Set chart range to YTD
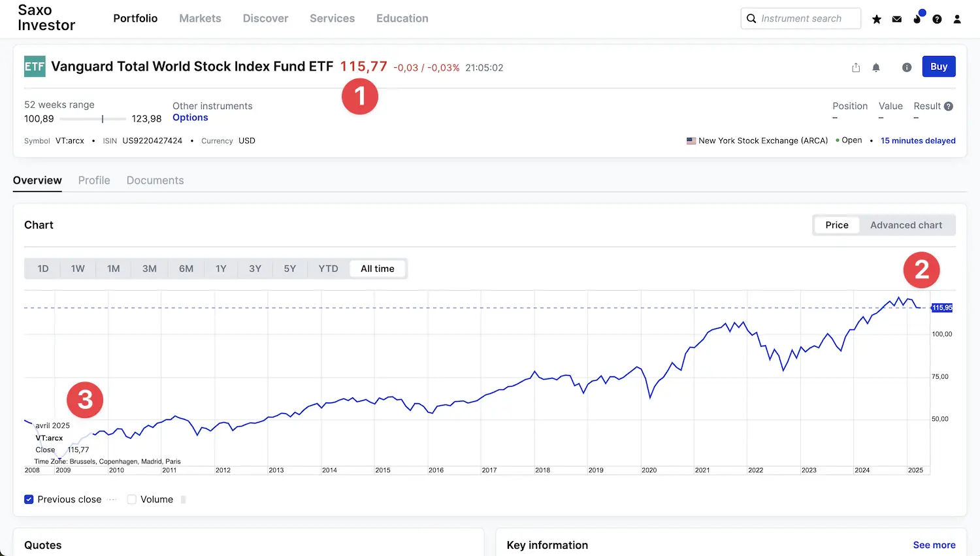This screenshot has width=980, height=556. [x=328, y=269]
